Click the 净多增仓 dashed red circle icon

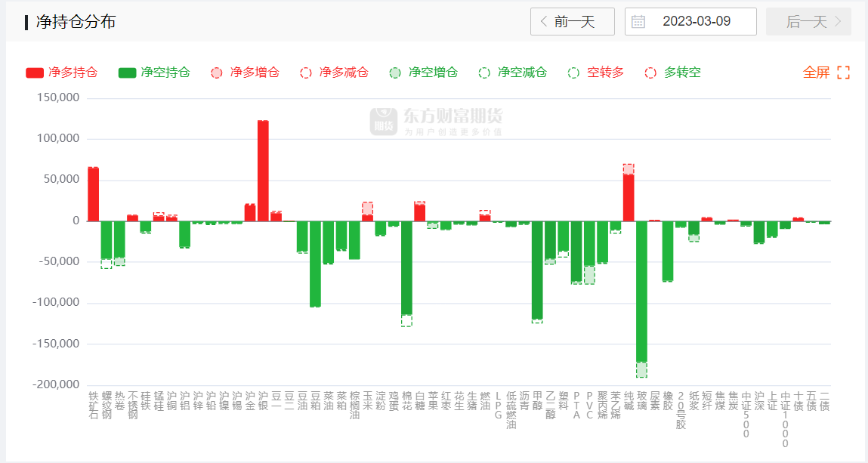[x=217, y=73]
